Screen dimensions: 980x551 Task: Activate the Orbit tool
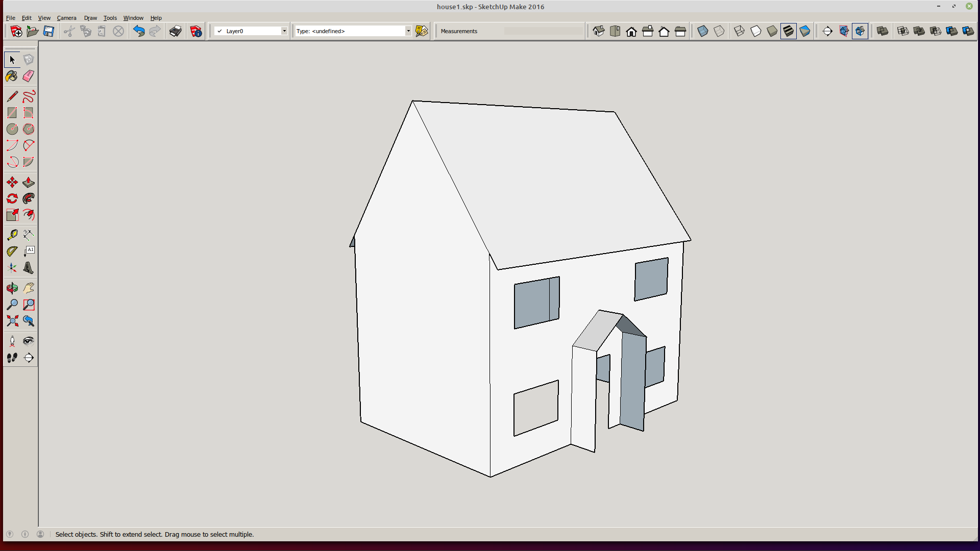[x=12, y=288]
